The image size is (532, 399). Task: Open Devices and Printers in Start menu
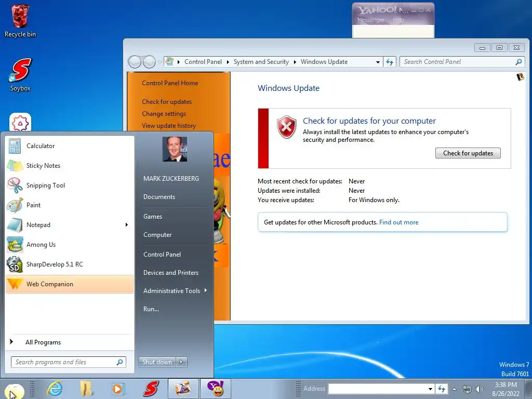pyautogui.click(x=170, y=272)
